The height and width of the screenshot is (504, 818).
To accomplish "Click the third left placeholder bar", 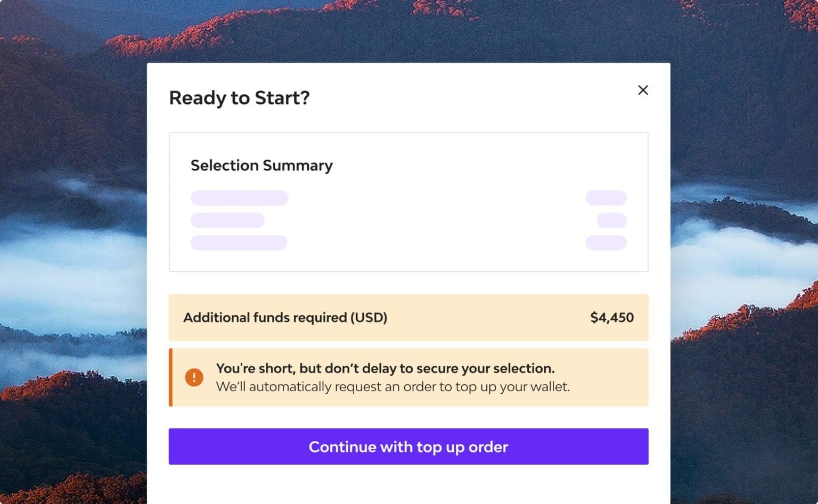I will [239, 242].
